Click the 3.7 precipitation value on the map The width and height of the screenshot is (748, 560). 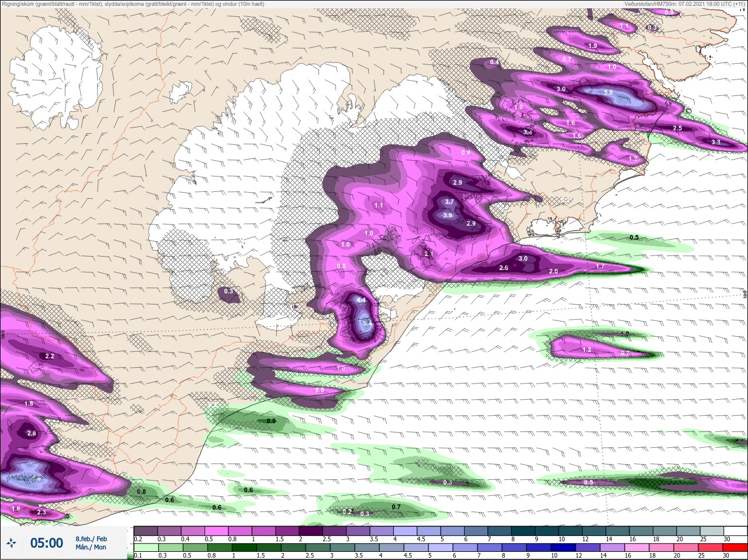point(449,202)
